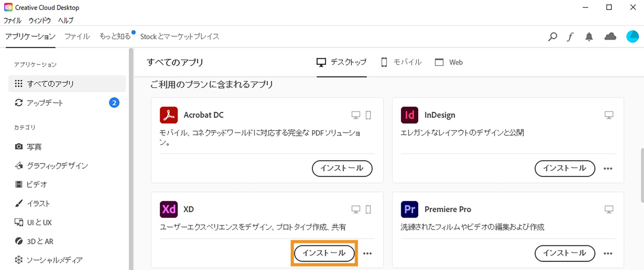The width and height of the screenshot is (644, 270).
Task: Click the Premiere Pro app name
Action: click(448, 209)
